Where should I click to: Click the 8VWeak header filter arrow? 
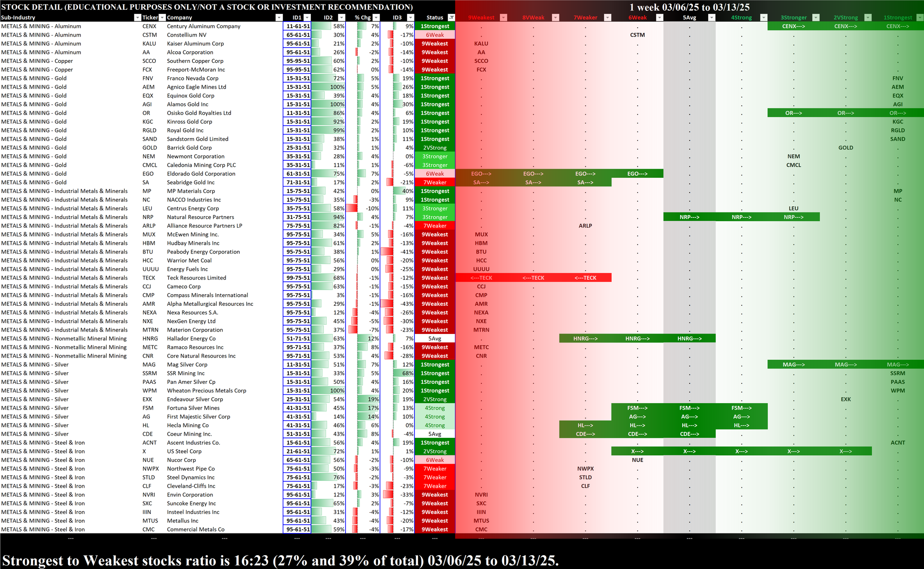point(556,18)
